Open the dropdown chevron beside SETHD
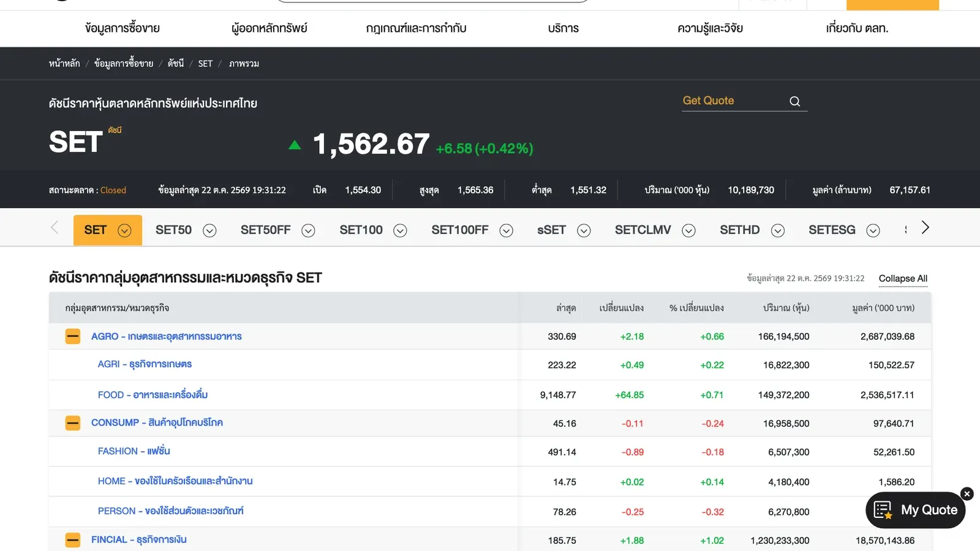The image size is (980, 551). click(x=778, y=231)
